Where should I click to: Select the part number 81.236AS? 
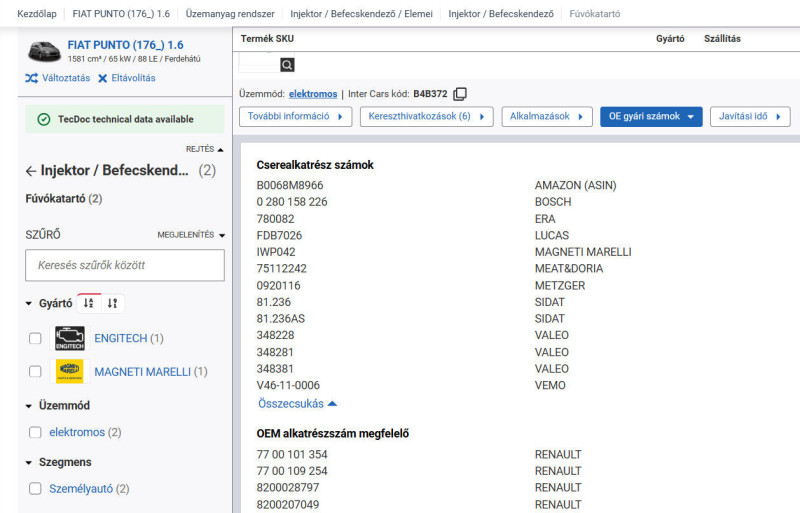281,319
